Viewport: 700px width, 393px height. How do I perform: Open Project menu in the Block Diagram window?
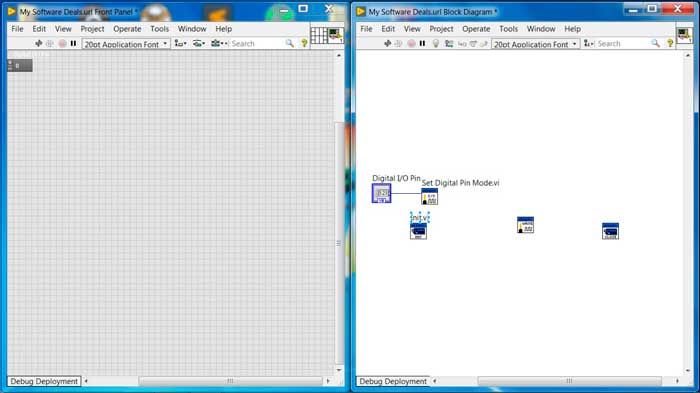(x=441, y=29)
